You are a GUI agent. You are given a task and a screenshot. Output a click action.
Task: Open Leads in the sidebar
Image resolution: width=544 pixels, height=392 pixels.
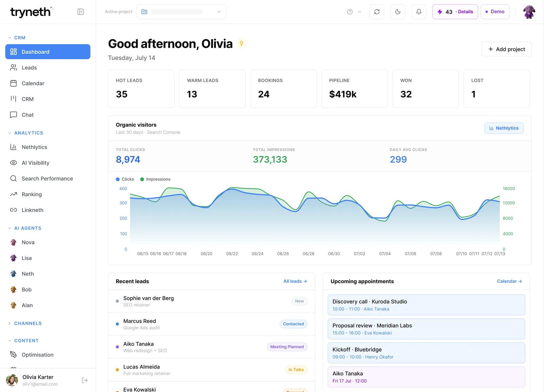point(48,68)
